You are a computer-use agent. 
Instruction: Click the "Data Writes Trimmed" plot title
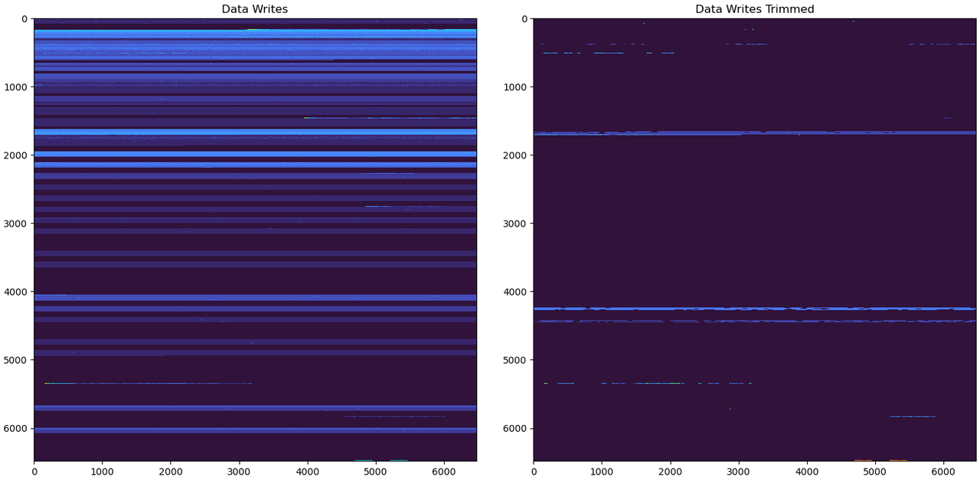point(754,9)
